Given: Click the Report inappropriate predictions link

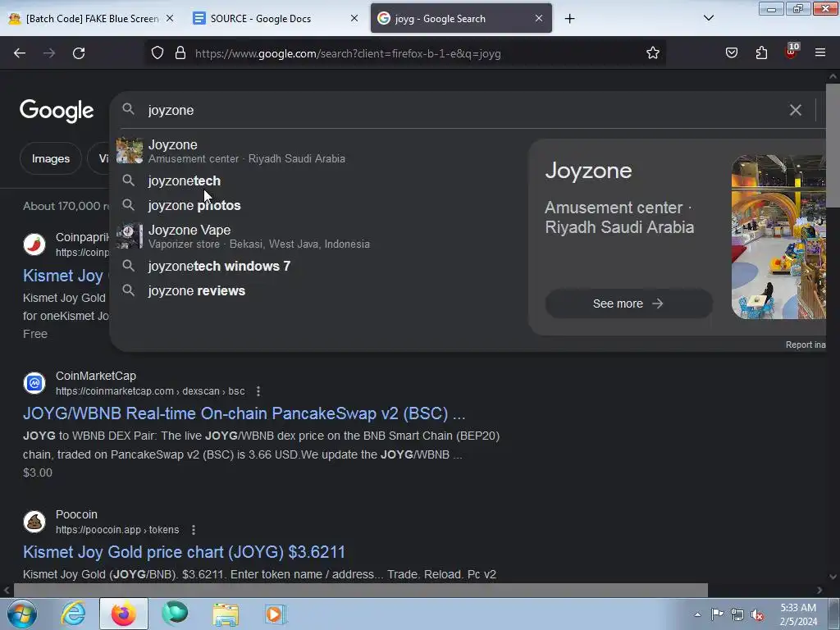Looking at the screenshot, I should [x=806, y=345].
